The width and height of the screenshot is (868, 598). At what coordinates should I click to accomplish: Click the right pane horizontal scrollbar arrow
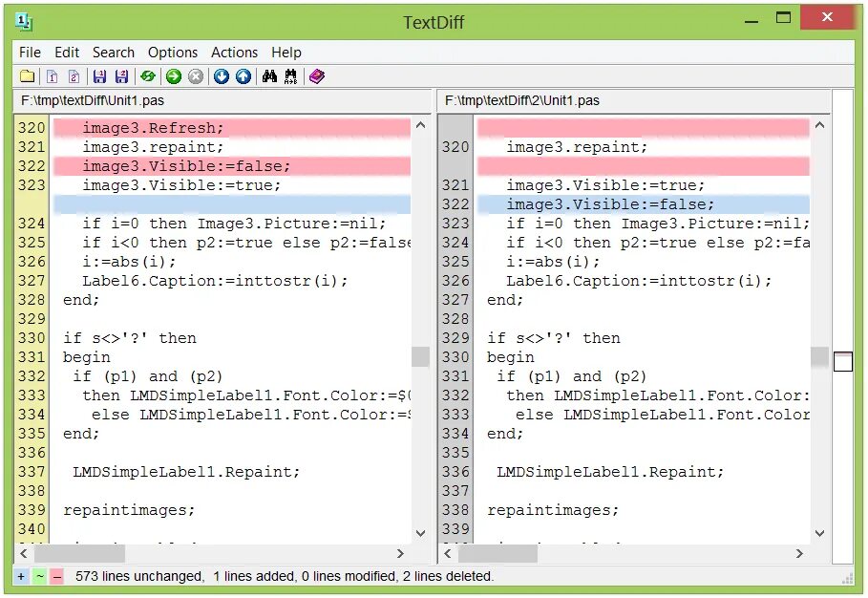coord(800,553)
